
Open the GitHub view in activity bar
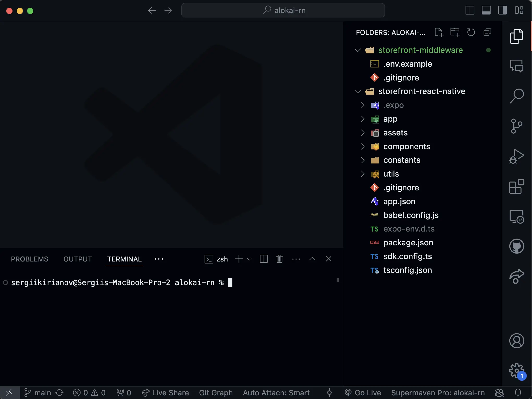(516, 246)
